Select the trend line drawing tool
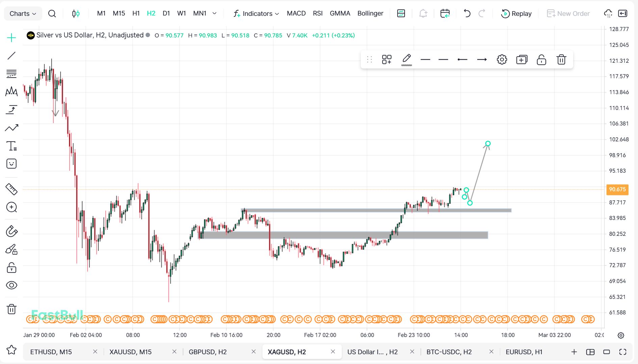Image resolution: width=638 pixels, height=364 pixels. click(11, 56)
